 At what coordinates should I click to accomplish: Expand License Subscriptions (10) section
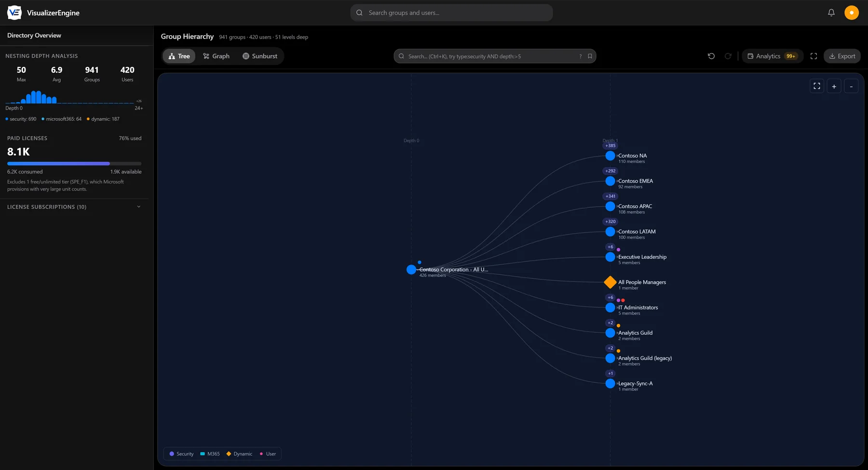coord(74,207)
